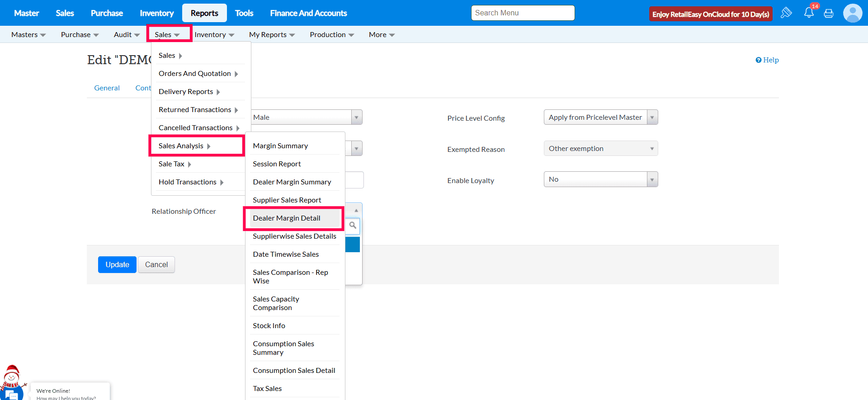Click the Help question mark link
This screenshot has width=868, height=400.
tap(767, 60)
